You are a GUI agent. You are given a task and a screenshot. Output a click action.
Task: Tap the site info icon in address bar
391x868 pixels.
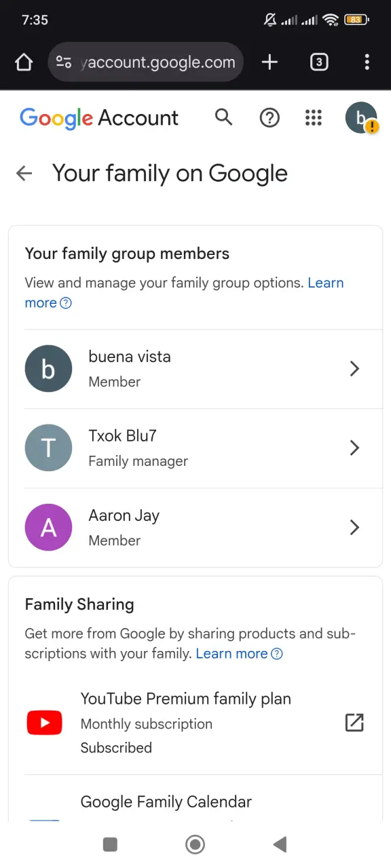pyautogui.click(x=64, y=62)
